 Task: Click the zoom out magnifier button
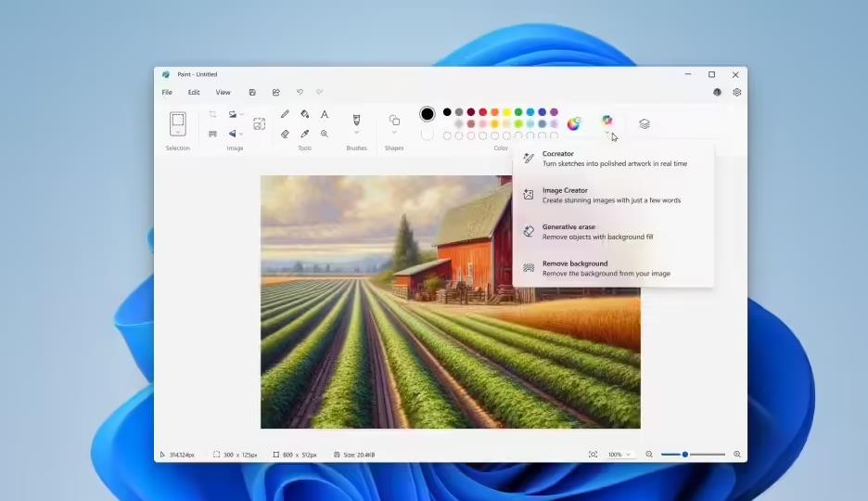[x=649, y=455]
